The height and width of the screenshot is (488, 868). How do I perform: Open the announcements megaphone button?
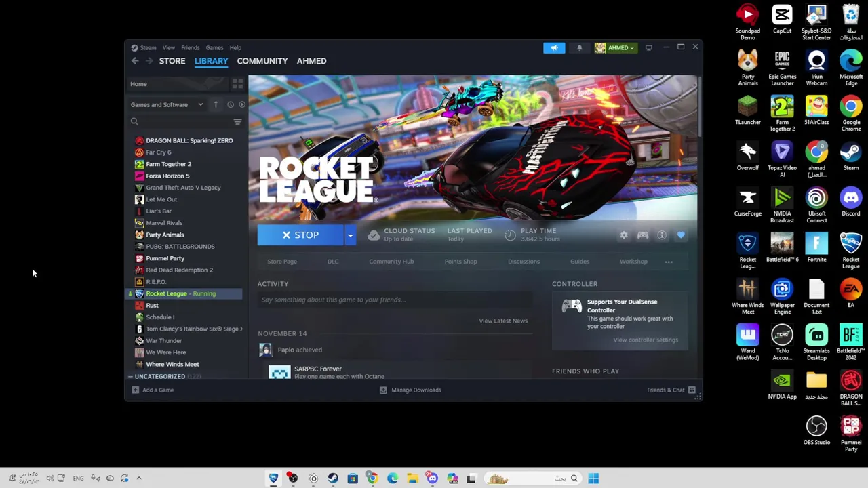[554, 48]
